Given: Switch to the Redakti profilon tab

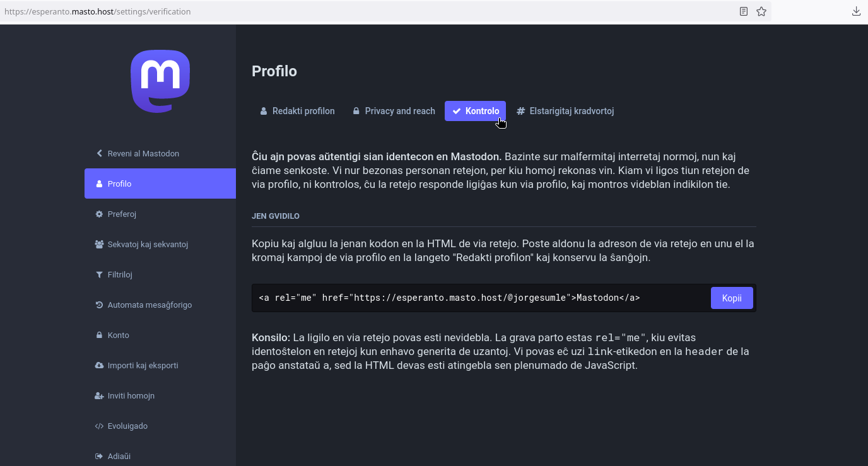Looking at the screenshot, I should coord(297,111).
